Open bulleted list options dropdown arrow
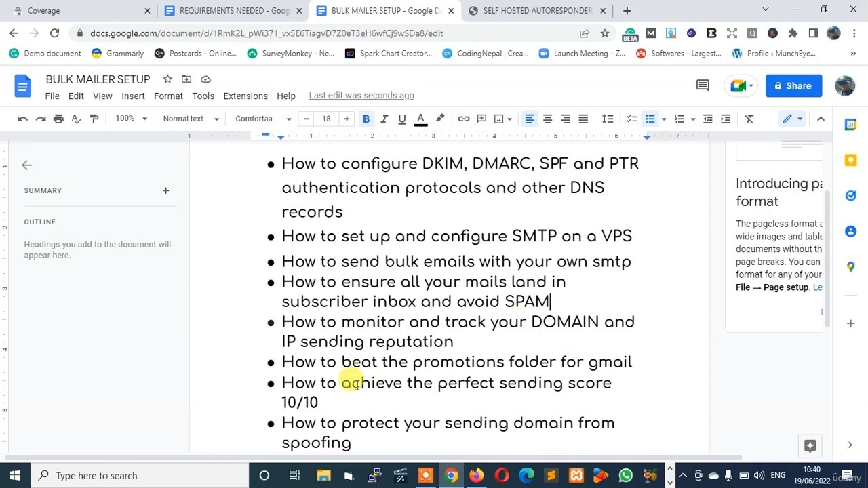 664,119
